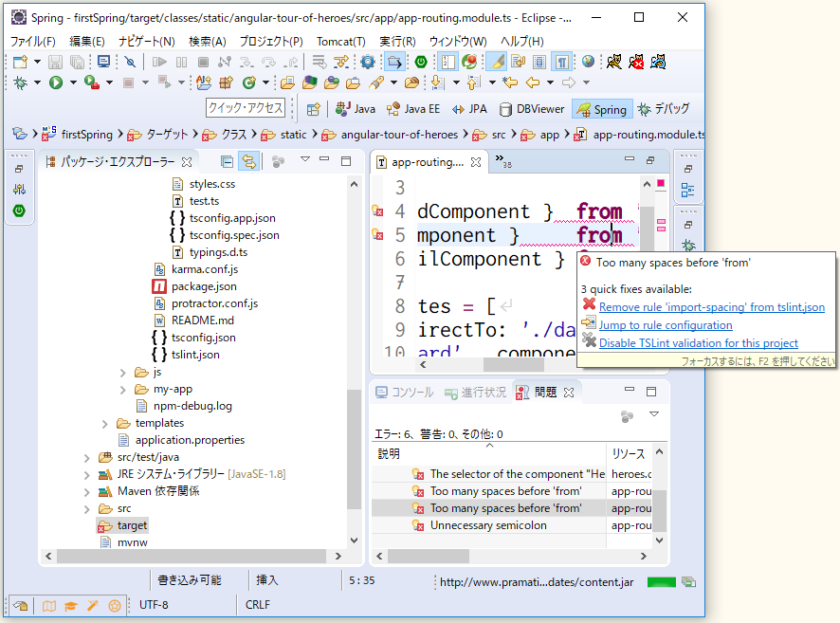Click the green build progress indicator at bottom right
The width and height of the screenshot is (840, 623).
pyautogui.click(x=662, y=583)
